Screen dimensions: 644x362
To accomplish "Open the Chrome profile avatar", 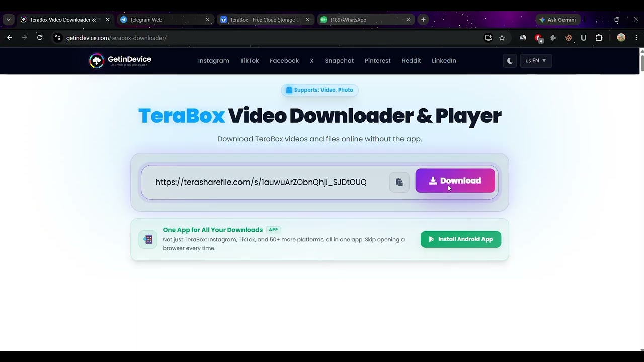I will click(x=621, y=38).
